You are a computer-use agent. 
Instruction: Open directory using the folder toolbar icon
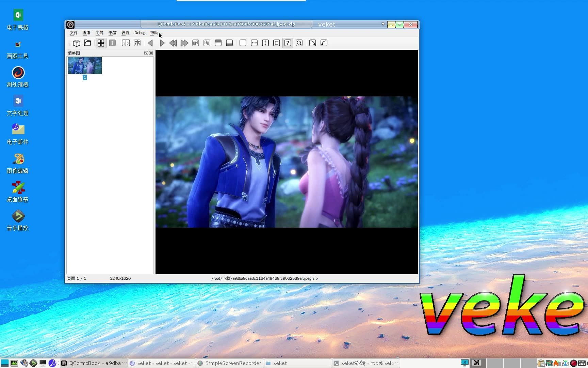click(87, 43)
